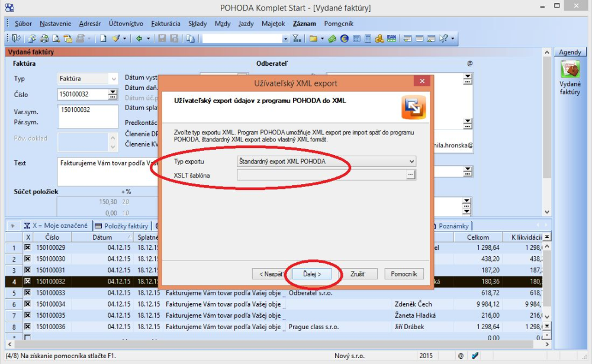Toggle X checkbox for invoice 150100034

[x=28, y=304]
